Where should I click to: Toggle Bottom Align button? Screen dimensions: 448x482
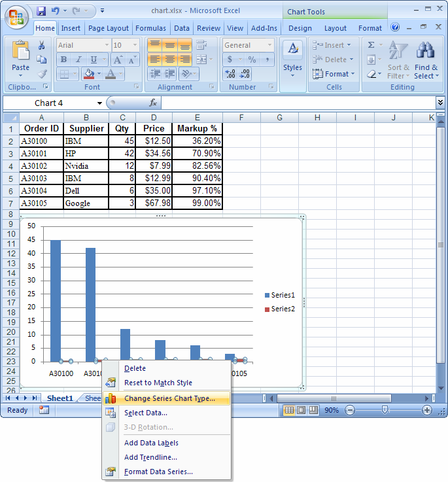click(184, 45)
